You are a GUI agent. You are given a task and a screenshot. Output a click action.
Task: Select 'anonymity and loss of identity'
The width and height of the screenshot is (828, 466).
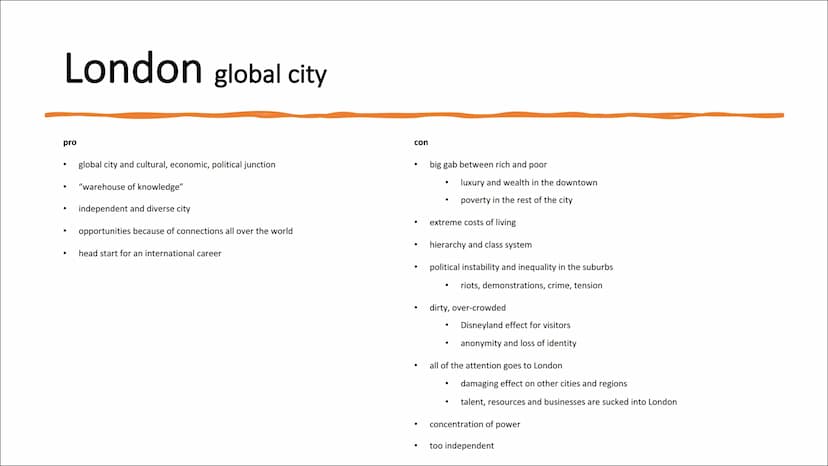pos(518,343)
